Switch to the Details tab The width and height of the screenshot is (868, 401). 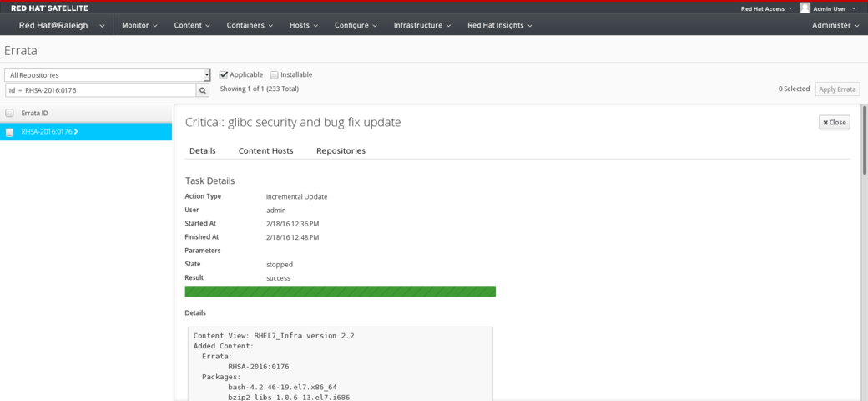[x=203, y=150]
